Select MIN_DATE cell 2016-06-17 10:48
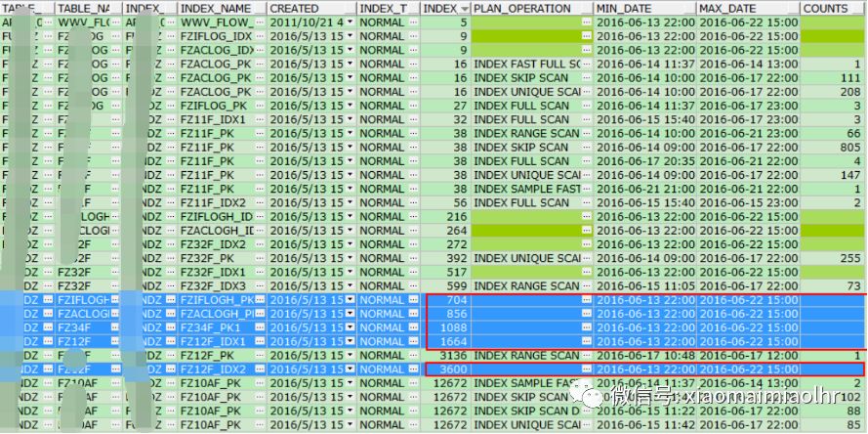 tap(645, 355)
